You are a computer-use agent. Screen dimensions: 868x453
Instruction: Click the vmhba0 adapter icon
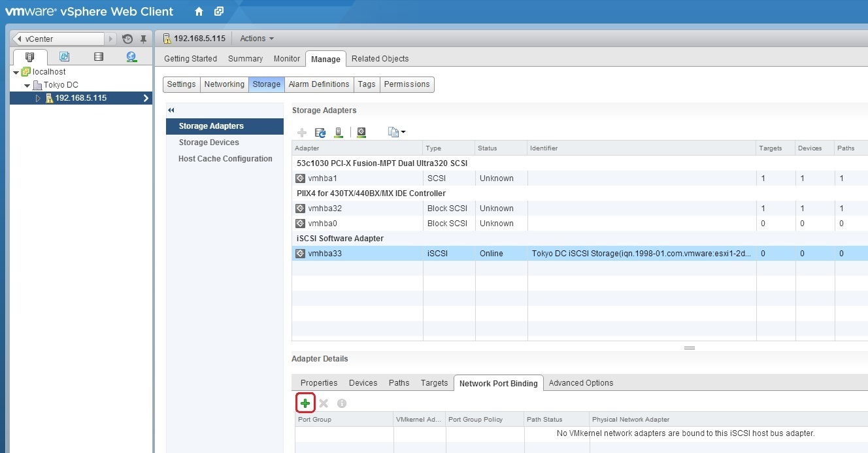pos(301,224)
